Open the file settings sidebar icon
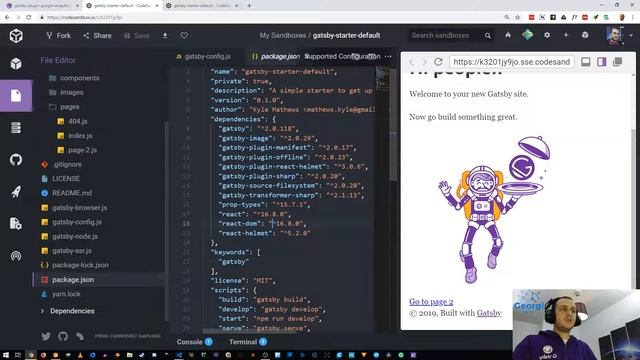640x360 pixels. click(16, 224)
